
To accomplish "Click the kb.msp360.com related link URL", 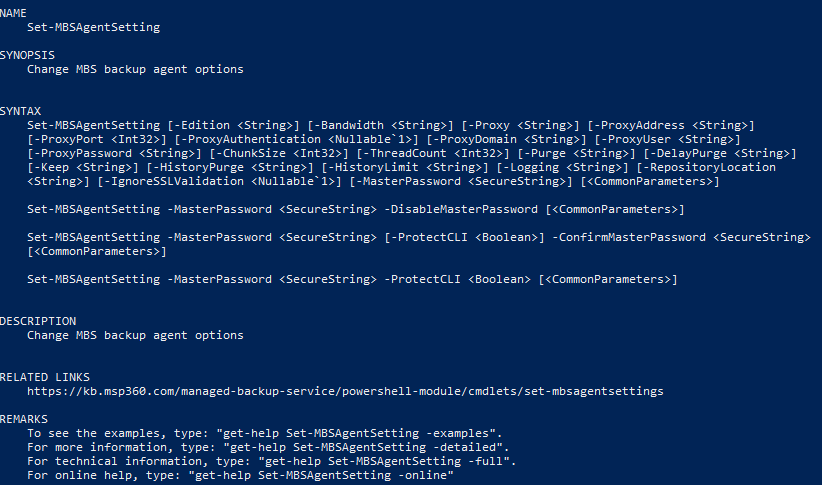I will click(x=345, y=391).
